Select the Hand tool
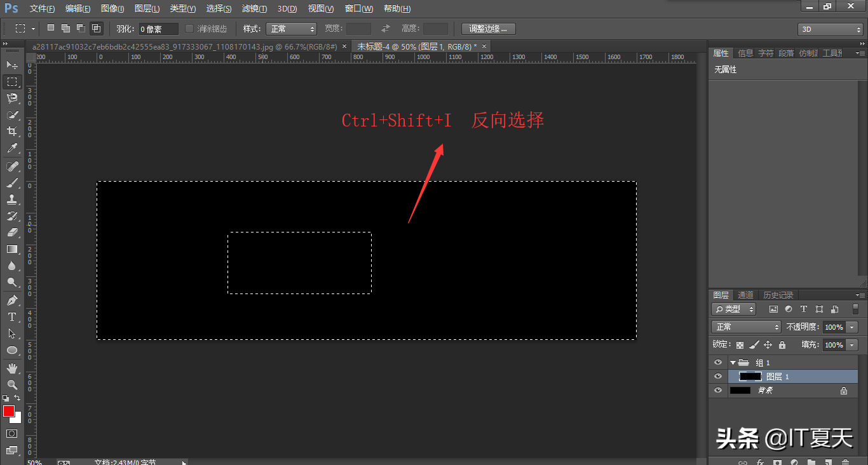This screenshot has width=868, height=465. pyautogui.click(x=12, y=368)
